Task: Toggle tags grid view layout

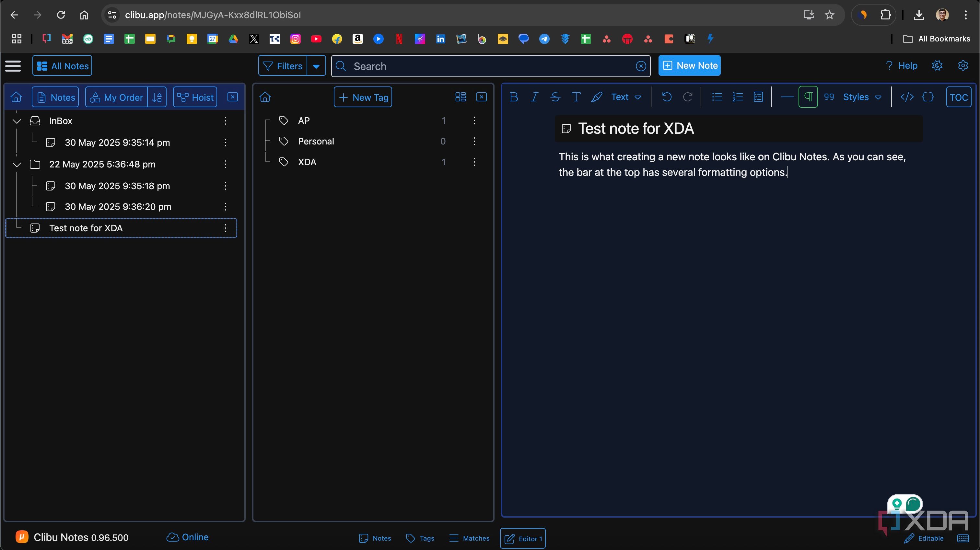Action: 460,97
